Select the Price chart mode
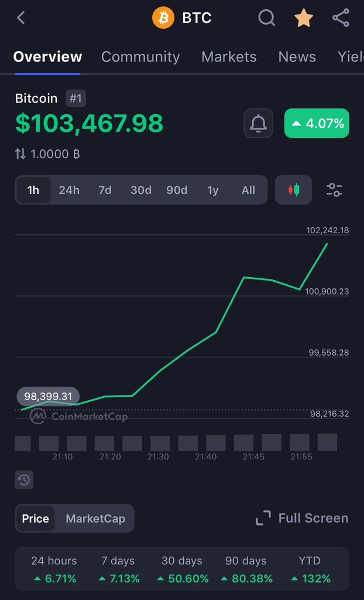The width and height of the screenshot is (364, 600). pos(36,519)
